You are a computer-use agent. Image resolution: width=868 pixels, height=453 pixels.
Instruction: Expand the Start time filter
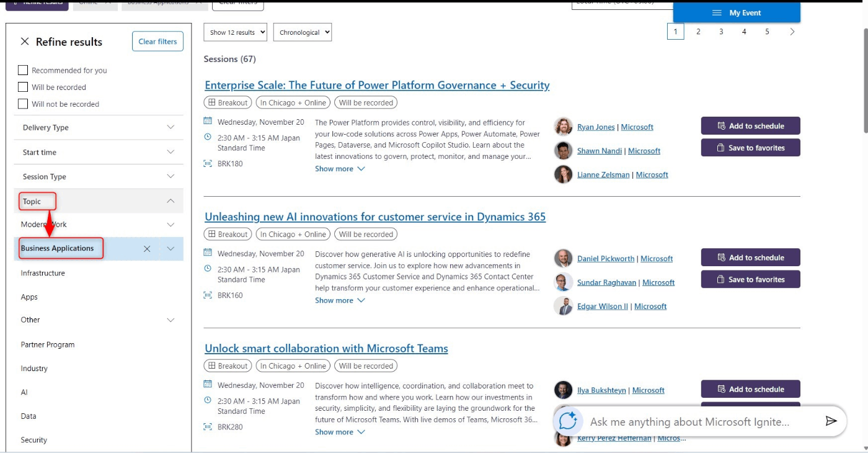[x=99, y=152]
